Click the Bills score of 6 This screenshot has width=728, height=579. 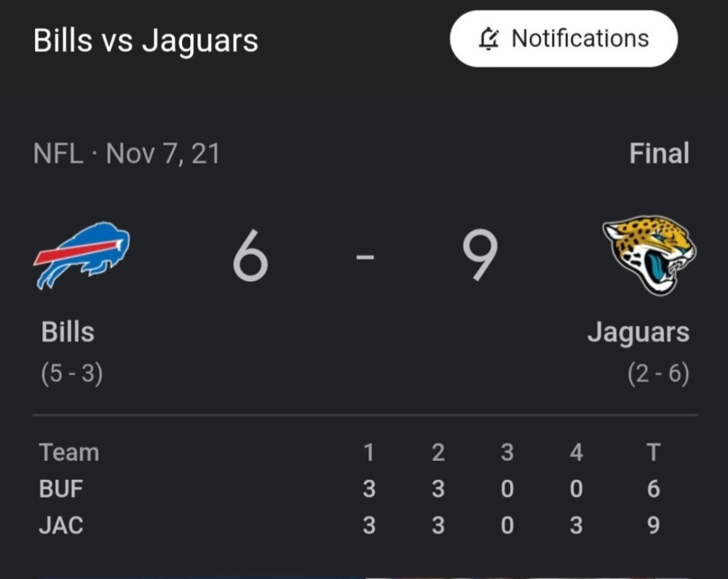(250, 255)
